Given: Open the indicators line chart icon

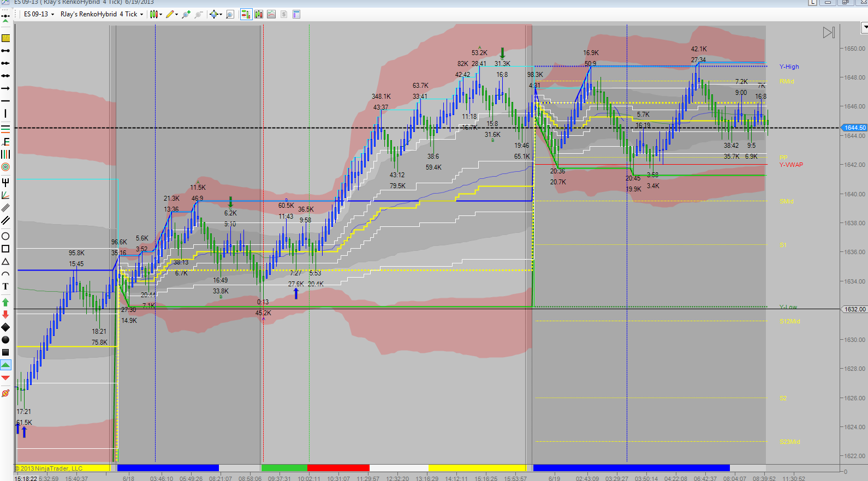Looking at the screenshot, I should pos(271,14).
